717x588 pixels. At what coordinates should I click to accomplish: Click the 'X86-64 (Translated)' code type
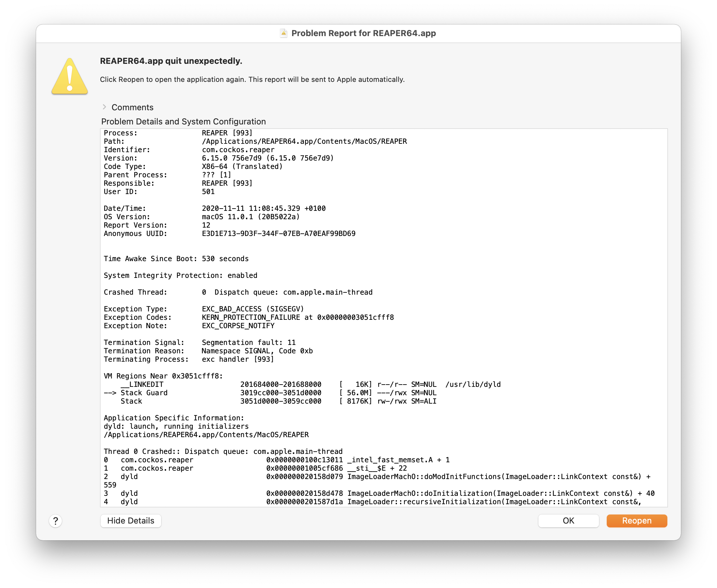point(242,166)
